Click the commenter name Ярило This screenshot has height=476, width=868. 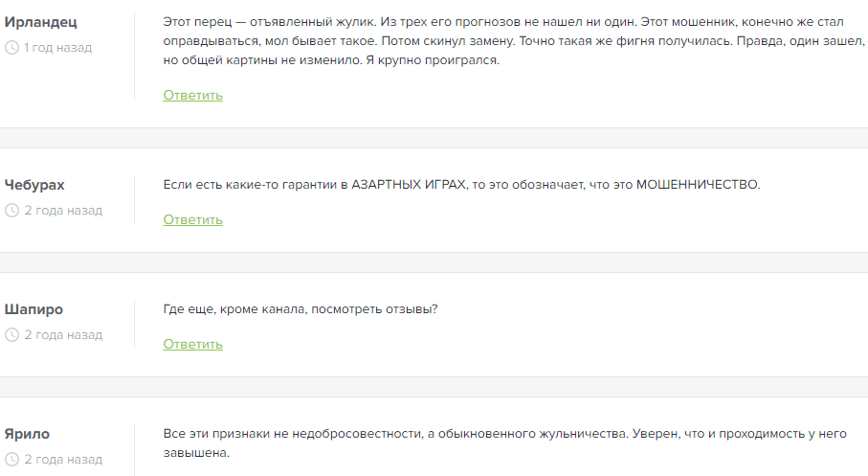pos(27,434)
